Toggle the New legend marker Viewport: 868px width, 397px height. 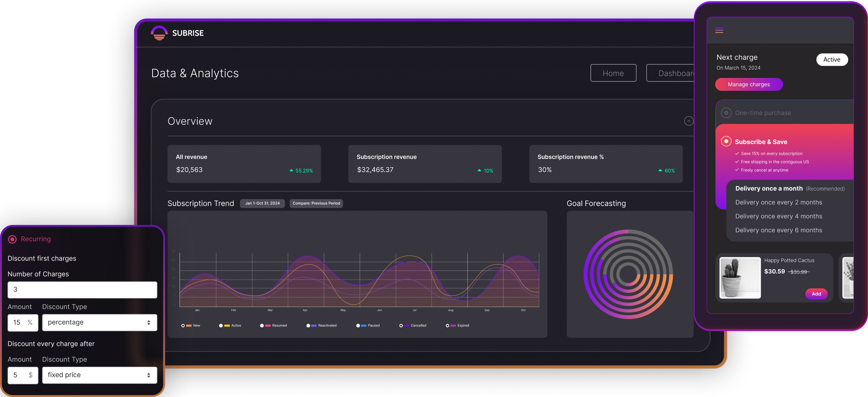coord(183,326)
